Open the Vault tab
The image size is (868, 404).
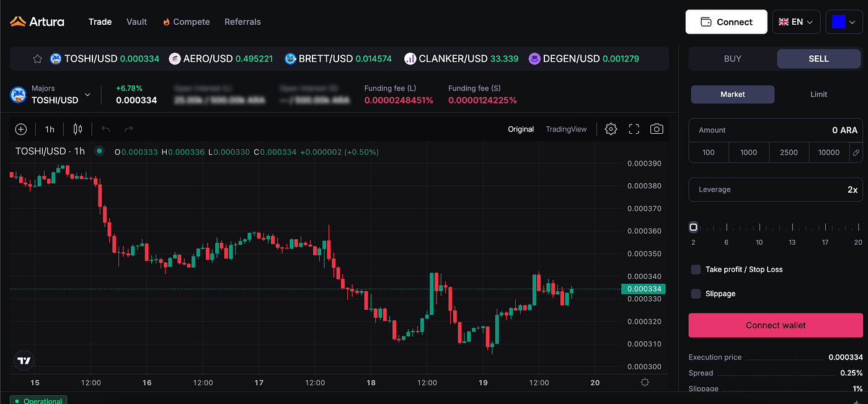click(x=136, y=22)
